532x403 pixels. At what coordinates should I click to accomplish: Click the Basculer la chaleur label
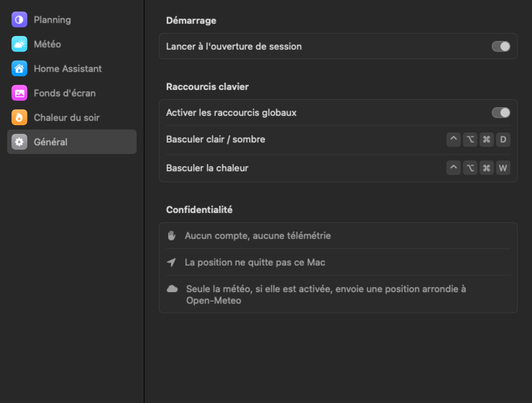(207, 168)
